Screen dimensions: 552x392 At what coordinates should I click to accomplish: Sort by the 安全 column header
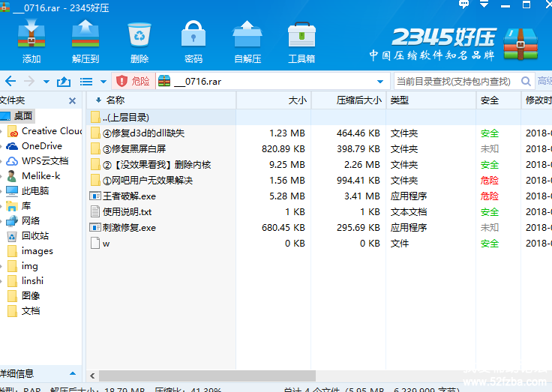pyautogui.click(x=499, y=100)
